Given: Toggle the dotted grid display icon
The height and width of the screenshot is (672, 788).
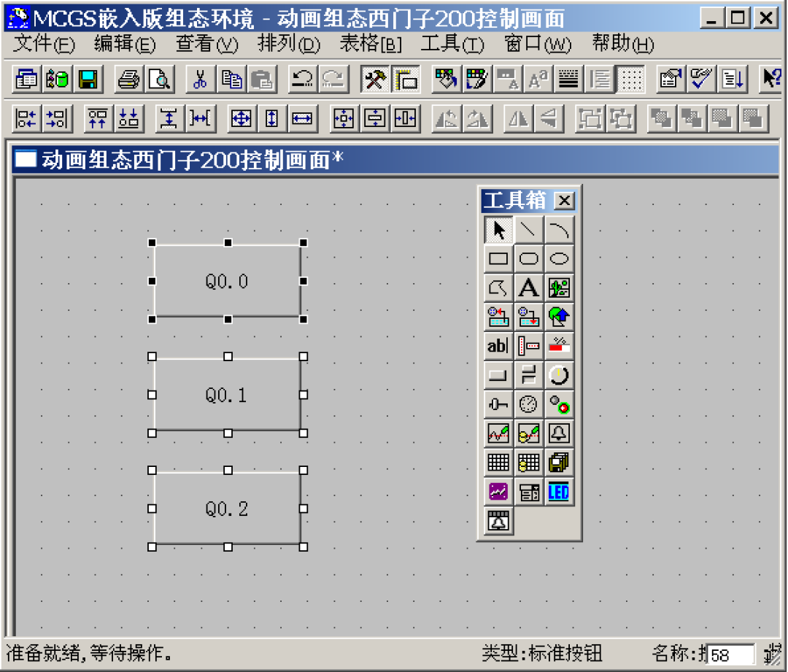Looking at the screenshot, I should (x=631, y=79).
